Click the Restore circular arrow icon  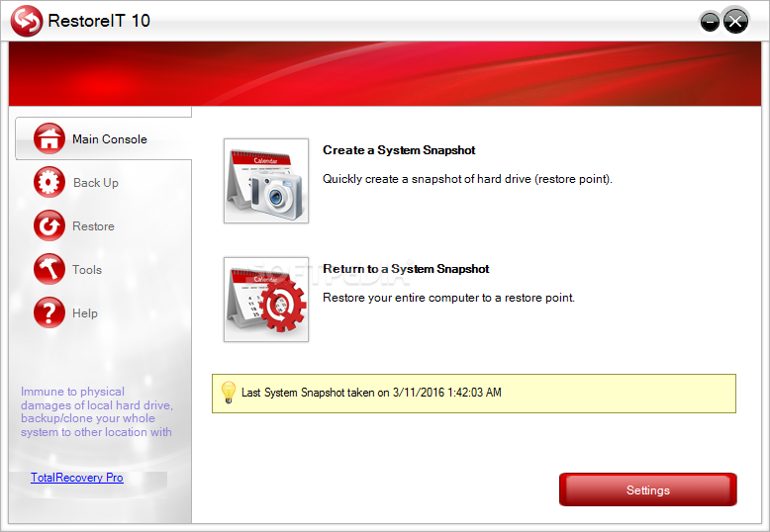(x=49, y=225)
